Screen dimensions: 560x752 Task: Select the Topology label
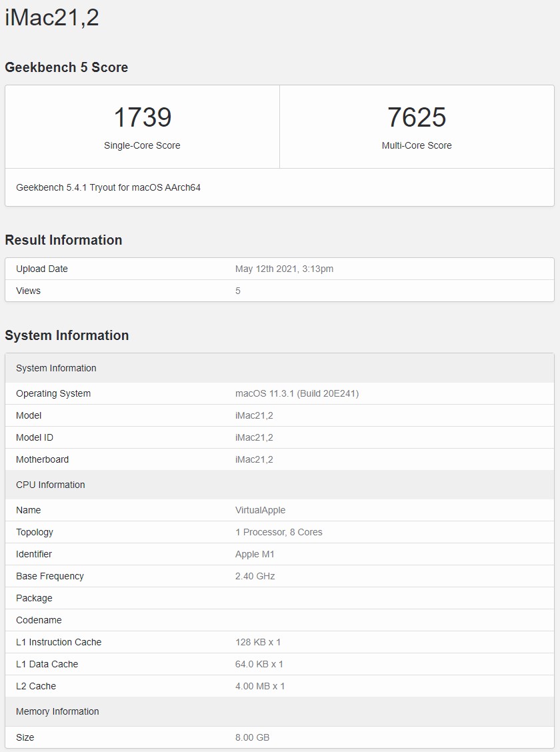[35, 532]
